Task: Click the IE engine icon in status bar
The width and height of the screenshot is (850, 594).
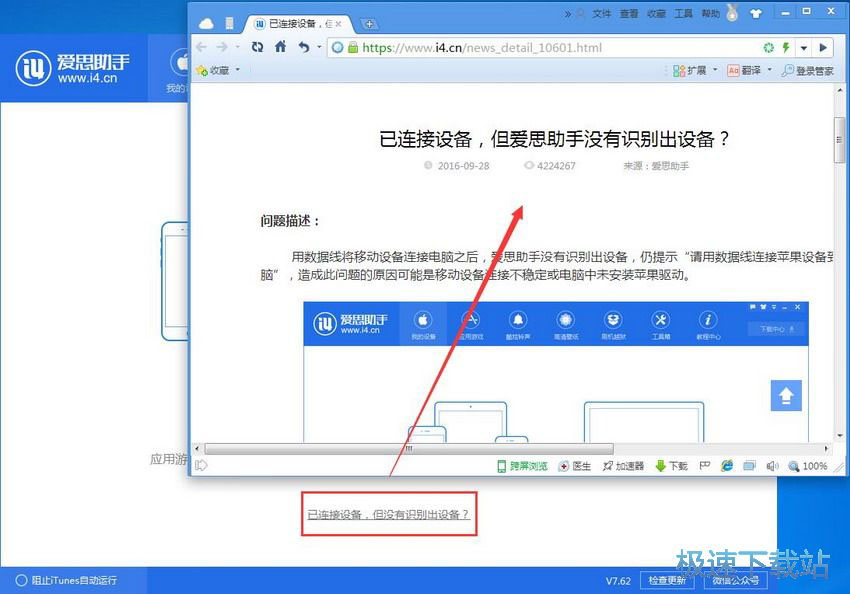Action: [727, 466]
